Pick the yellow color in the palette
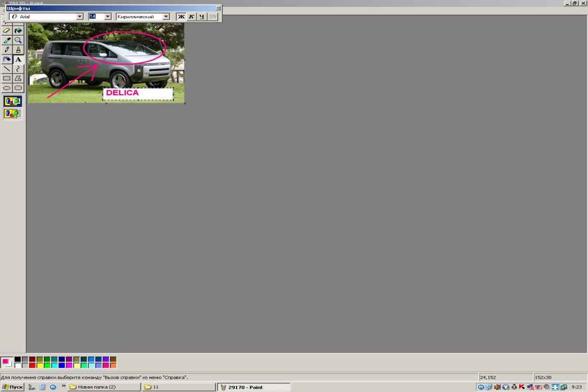 pyautogui.click(x=40, y=366)
